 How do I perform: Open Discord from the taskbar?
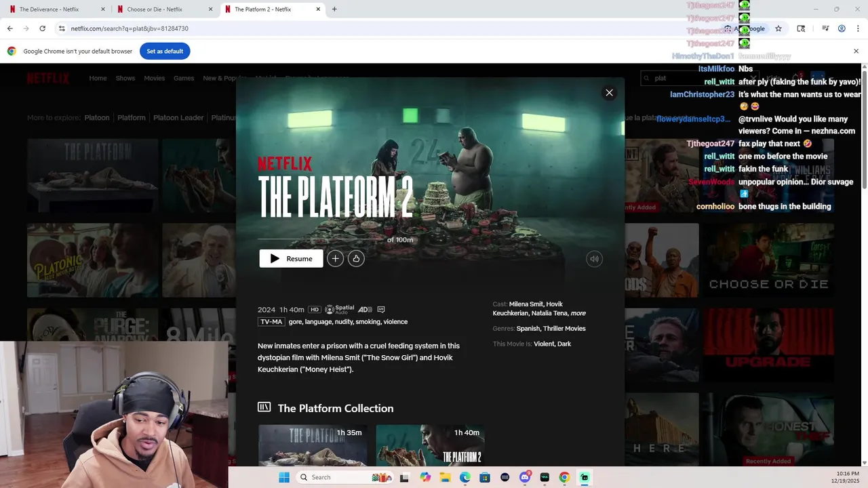525,477
